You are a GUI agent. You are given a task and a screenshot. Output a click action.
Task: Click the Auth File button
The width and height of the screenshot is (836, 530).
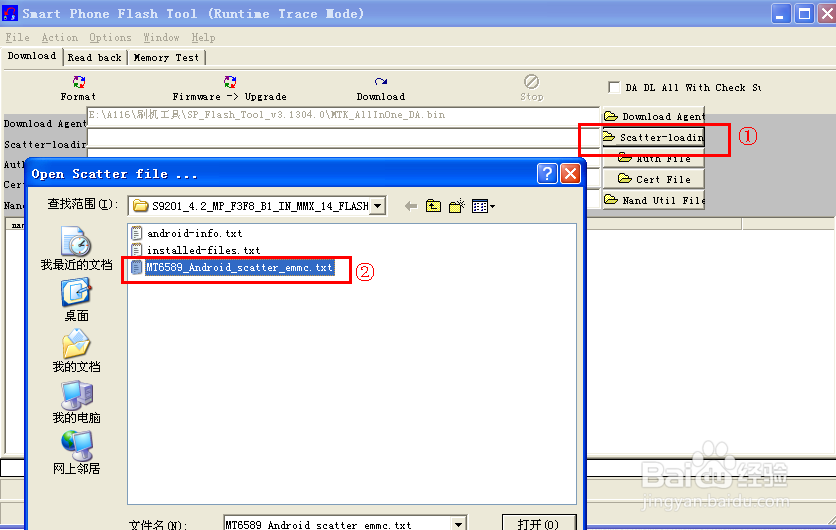pyautogui.click(x=654, y=158)
